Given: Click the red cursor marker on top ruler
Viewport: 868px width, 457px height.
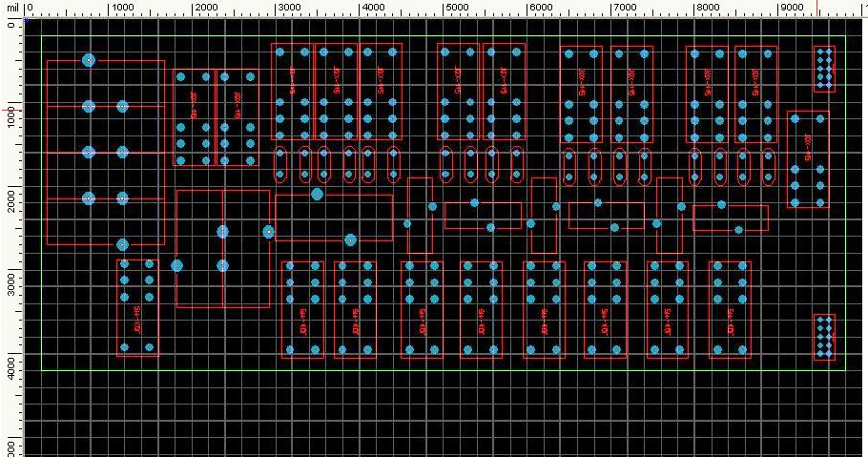Looking at the screenshot, I should tap(817, 8).
